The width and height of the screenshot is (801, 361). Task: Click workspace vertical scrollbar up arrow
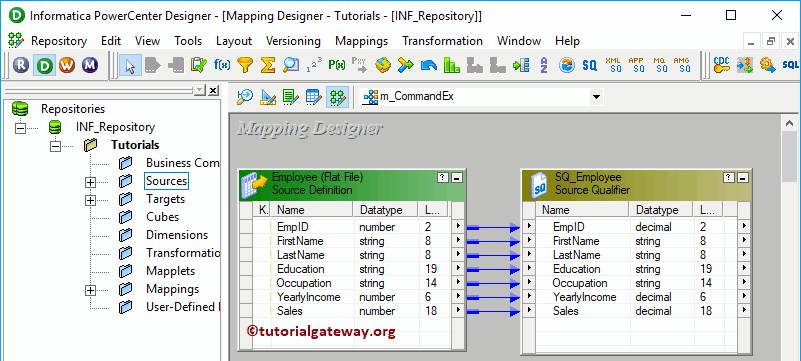[x=790, y=123]
